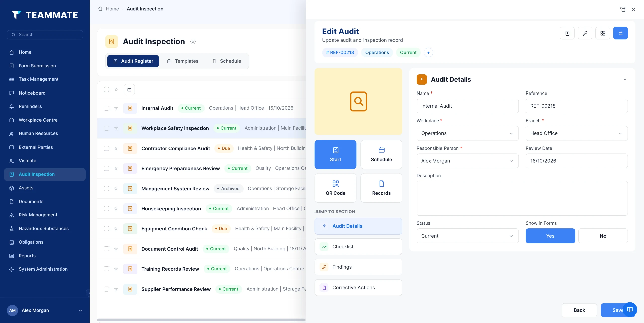Click the audit magnifier thumbnail image
Viewport: 644px width, 323px height.
tap(358, 102)
